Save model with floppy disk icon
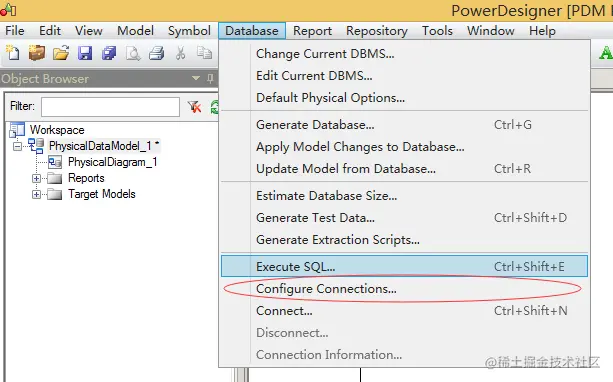Viewport: 613px width, 382px height. pos(85,53)
